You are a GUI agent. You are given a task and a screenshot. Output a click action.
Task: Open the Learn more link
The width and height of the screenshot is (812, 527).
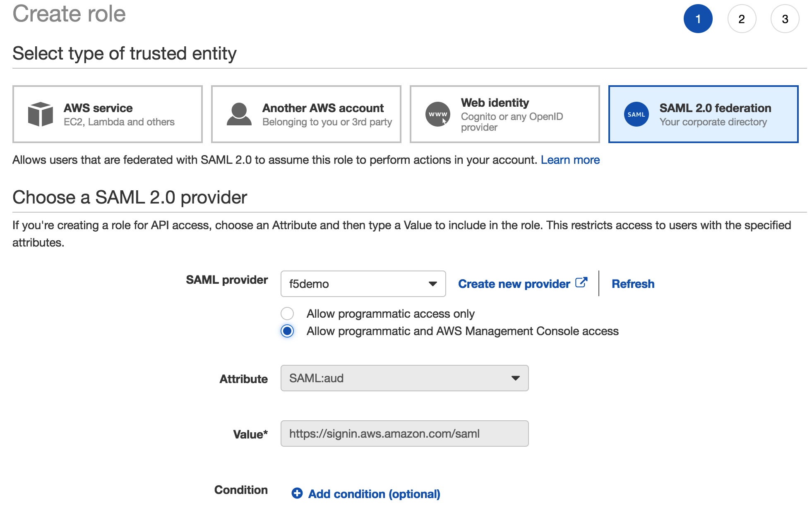[x=570, y=160]
